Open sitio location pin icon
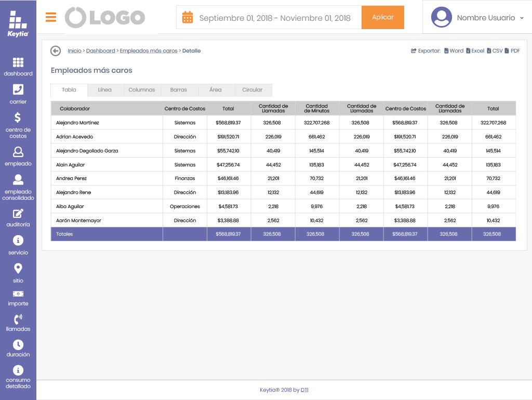This screenshot has height=400, width=532. coord(18,269)
